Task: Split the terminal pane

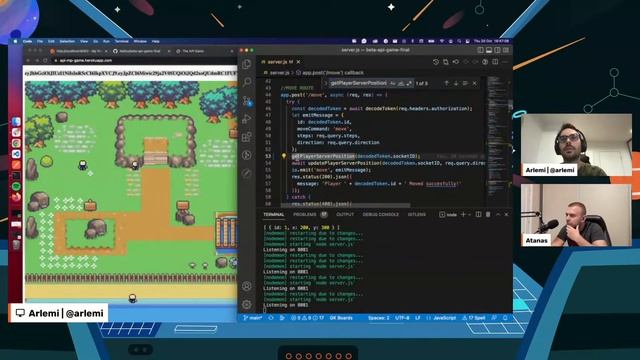Action: point(478,214)
